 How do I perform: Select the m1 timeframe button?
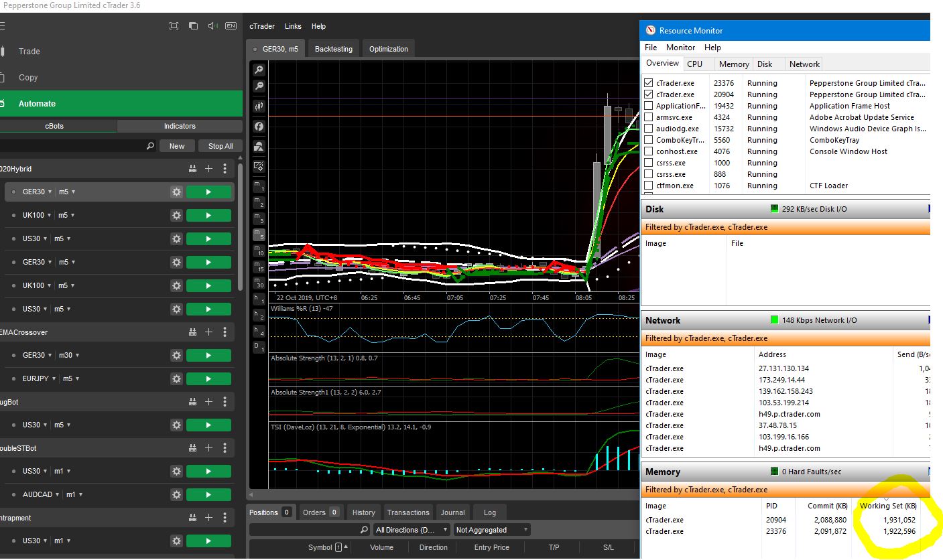tap(259, 186)
